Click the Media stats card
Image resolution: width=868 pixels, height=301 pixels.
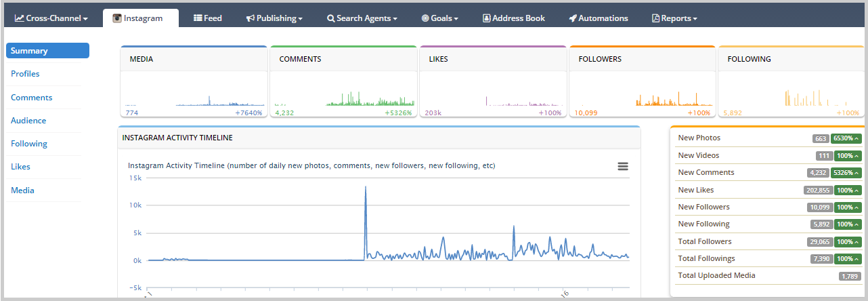click(194, 82)
